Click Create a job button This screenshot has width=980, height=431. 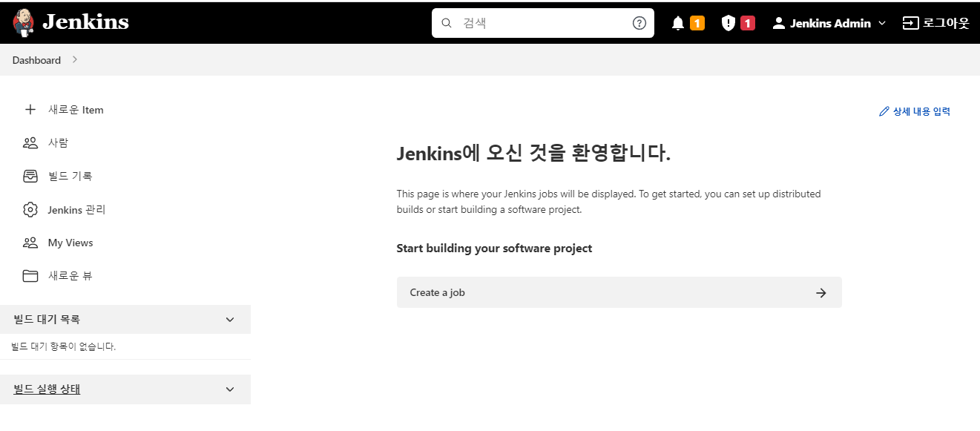click(x=619, y=292)
